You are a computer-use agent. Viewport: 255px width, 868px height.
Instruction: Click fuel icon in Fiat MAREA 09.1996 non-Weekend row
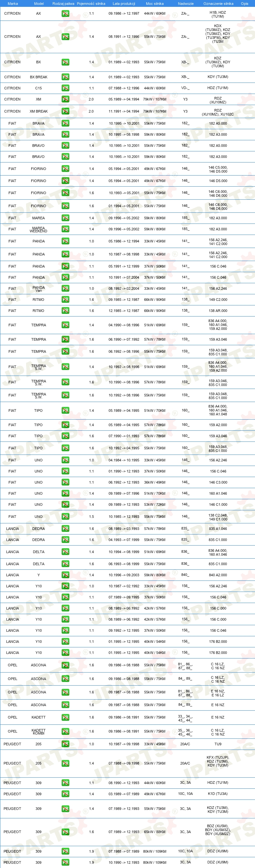point(65,218)
